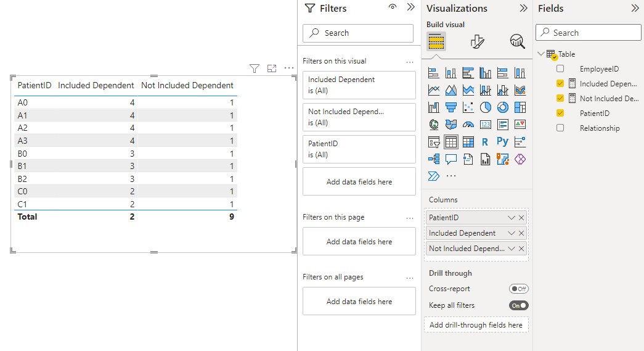
Task: Open Filters on this page options
Action: pyautogui.click(x=409, y=218)
